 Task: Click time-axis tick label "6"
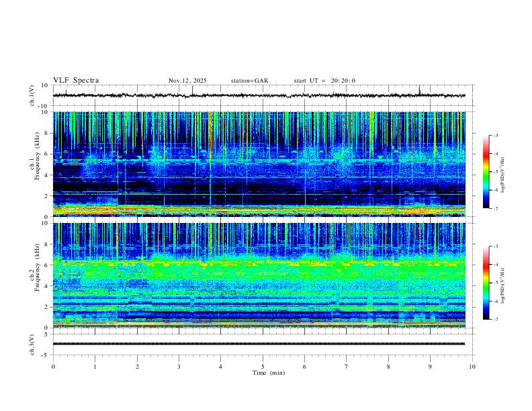tap(305, 367)
